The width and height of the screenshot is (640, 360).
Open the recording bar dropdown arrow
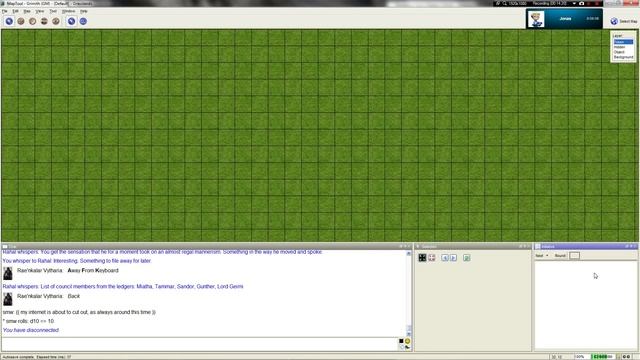[x=574, y=3]
